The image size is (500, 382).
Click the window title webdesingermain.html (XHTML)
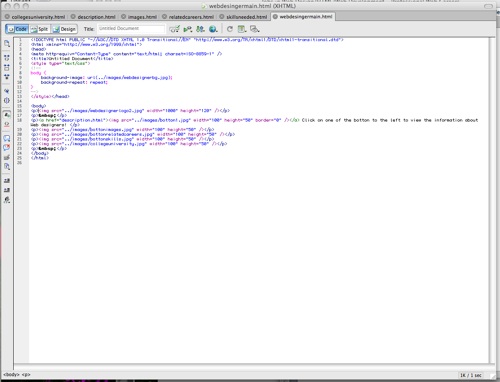[252, 6]
